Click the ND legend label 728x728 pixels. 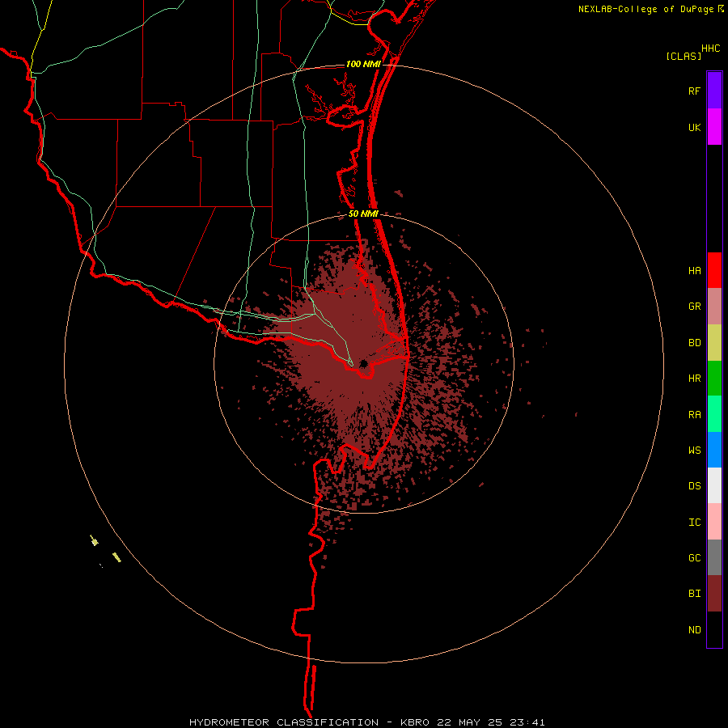coord(694,630)
